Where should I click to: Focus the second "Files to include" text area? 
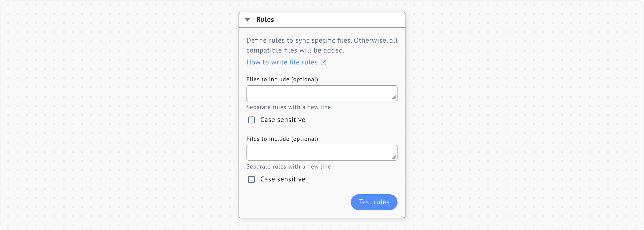[x=318, y=153]
